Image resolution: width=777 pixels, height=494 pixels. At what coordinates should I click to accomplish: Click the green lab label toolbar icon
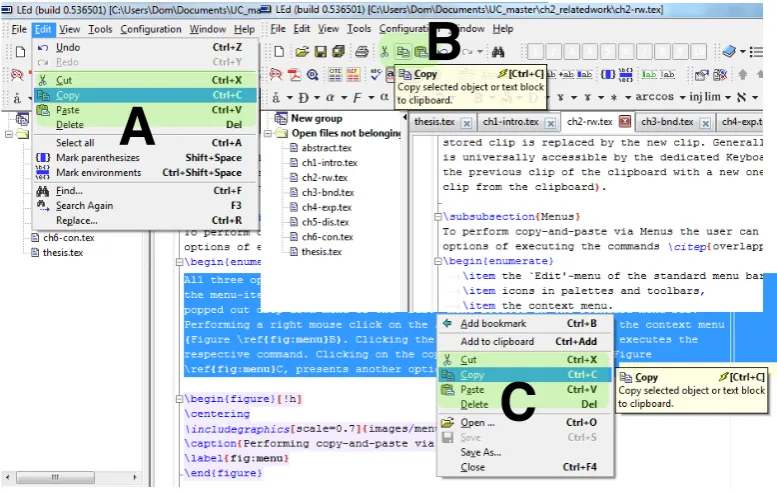pos(649,75)
